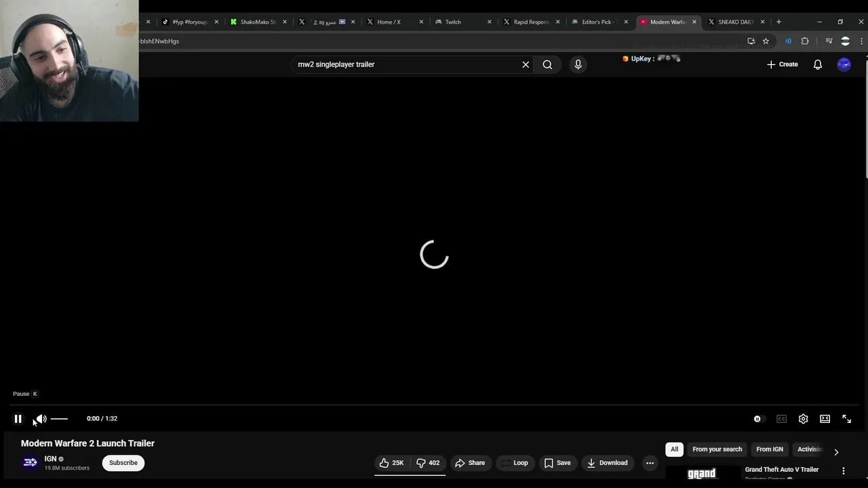
Task: Open the IGN channel avatar
Action: tap(30, 463)
